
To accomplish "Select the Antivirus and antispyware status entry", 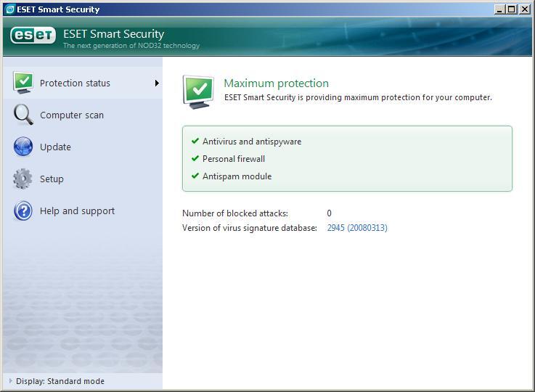I will point(252,142).
